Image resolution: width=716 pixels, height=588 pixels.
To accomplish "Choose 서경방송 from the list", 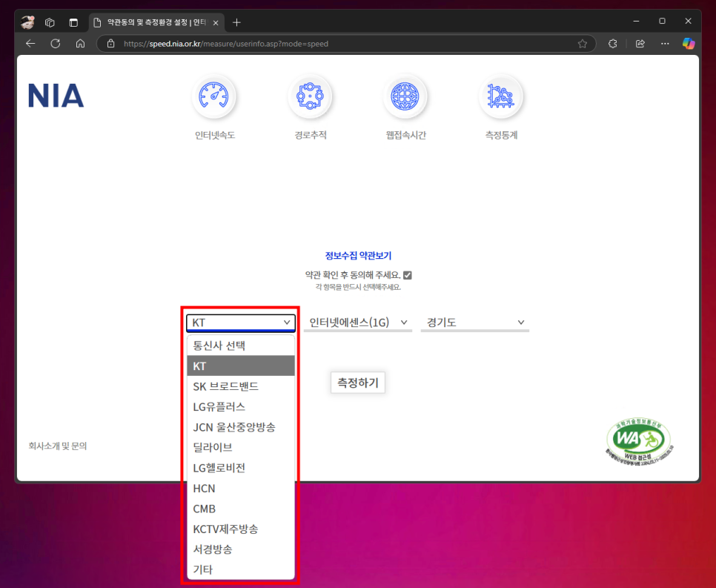I will click(241, 549).
